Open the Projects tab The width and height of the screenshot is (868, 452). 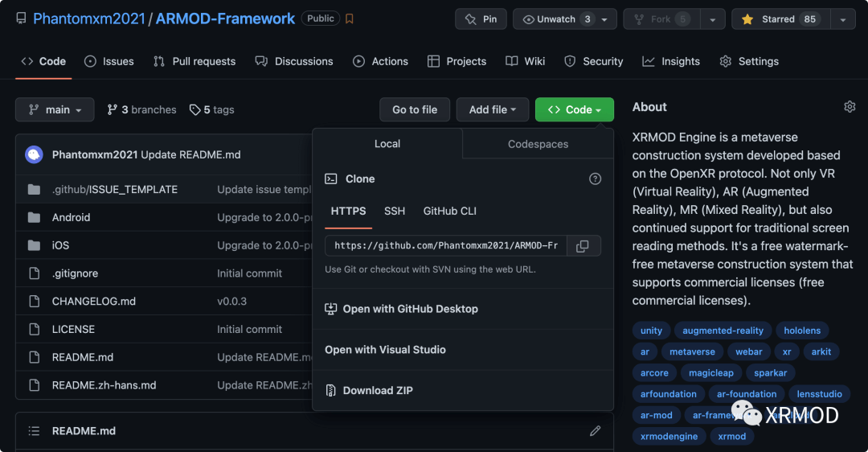point(457,61)
